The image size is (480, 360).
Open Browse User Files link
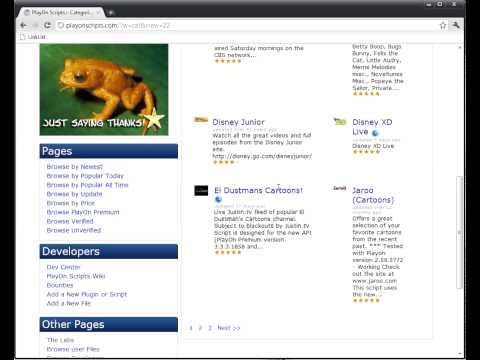(x=73, y=349)
